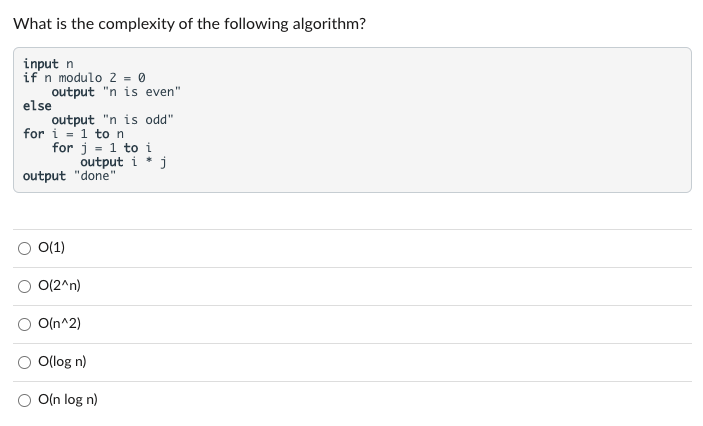
Task: Click the "for i = 1 to n" line
Action: (74, 134)
